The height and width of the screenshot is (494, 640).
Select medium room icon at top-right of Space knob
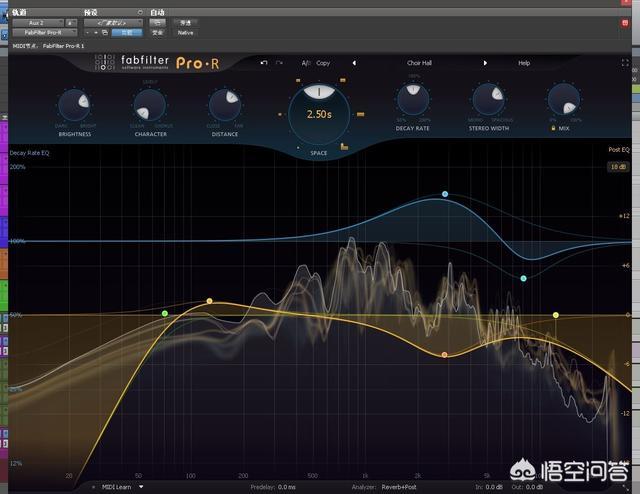[x=343, y=80]
